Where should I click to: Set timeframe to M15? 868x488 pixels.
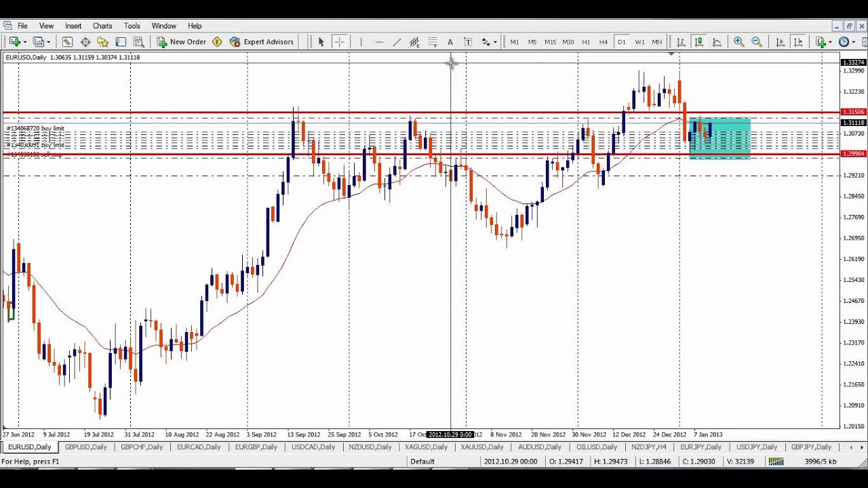(x=550, y=42)
